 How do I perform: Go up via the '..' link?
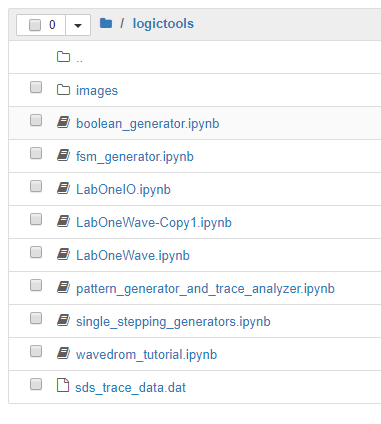[x=79, y=59]
